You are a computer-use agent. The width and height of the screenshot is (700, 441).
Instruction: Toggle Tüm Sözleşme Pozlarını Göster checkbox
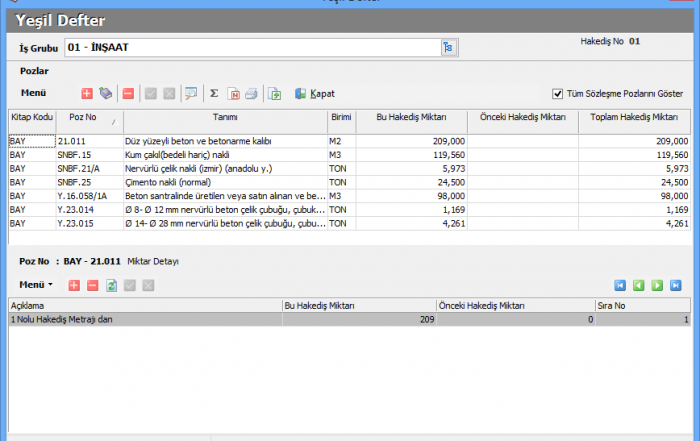(x=558, y=94)
